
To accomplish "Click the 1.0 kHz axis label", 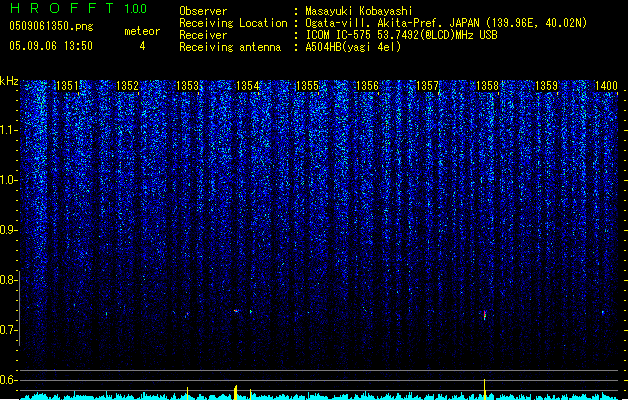I will pos(9,180).
